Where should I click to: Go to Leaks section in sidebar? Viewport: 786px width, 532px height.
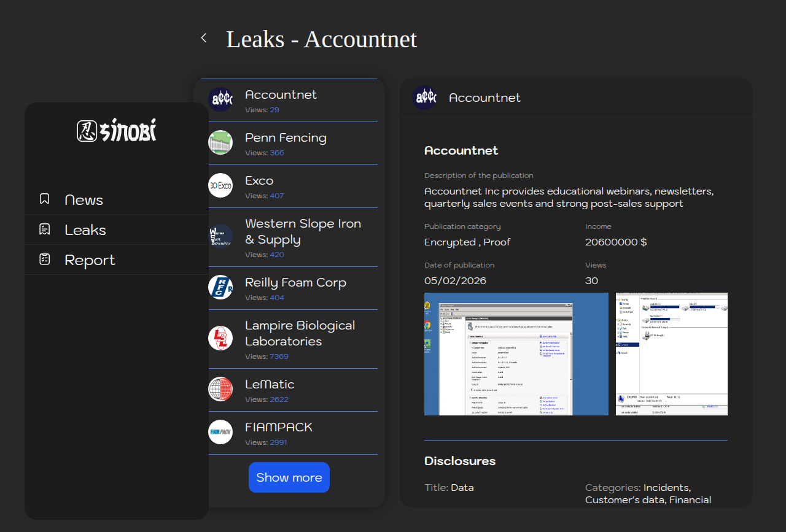pos(85,230)
